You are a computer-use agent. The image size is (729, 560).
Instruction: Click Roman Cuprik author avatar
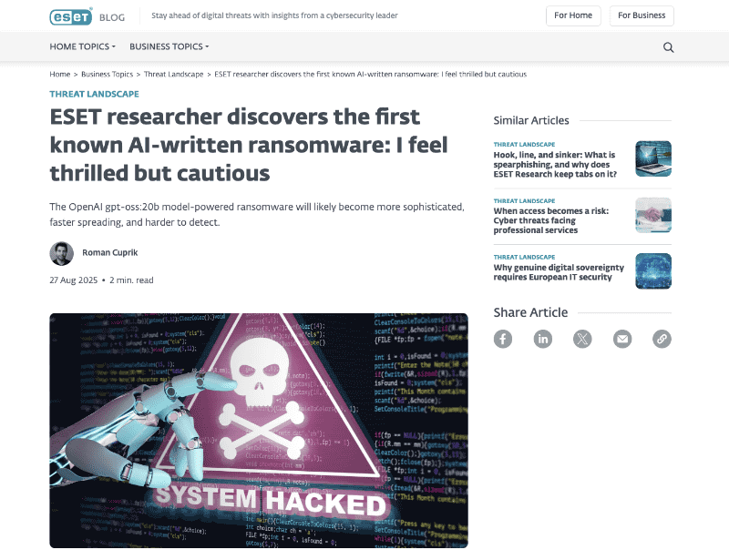click(61, 253)
